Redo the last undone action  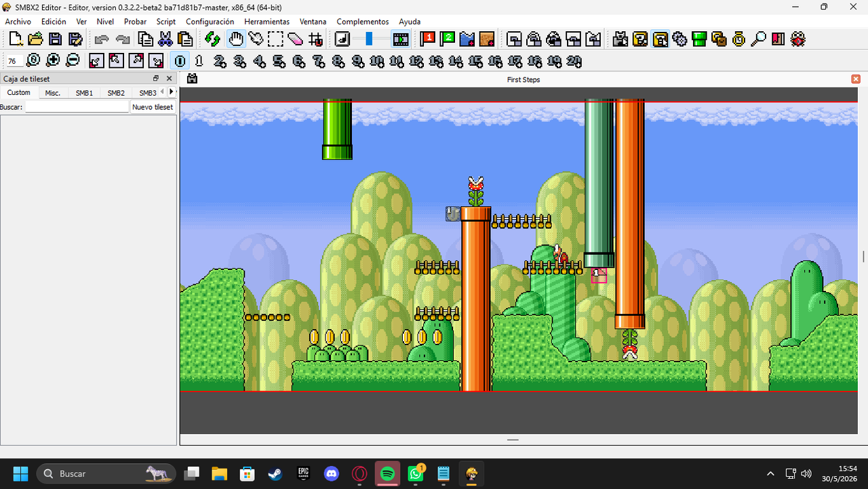click(x=123, y=39)
